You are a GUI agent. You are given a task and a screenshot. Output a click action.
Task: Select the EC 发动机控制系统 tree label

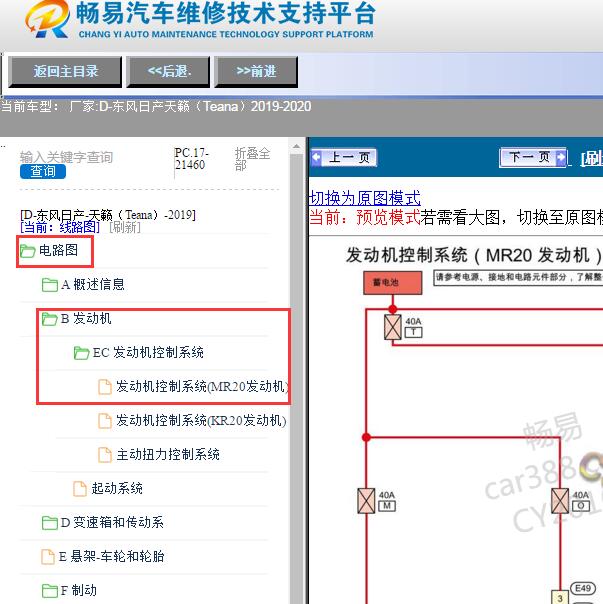click(148, 352)
